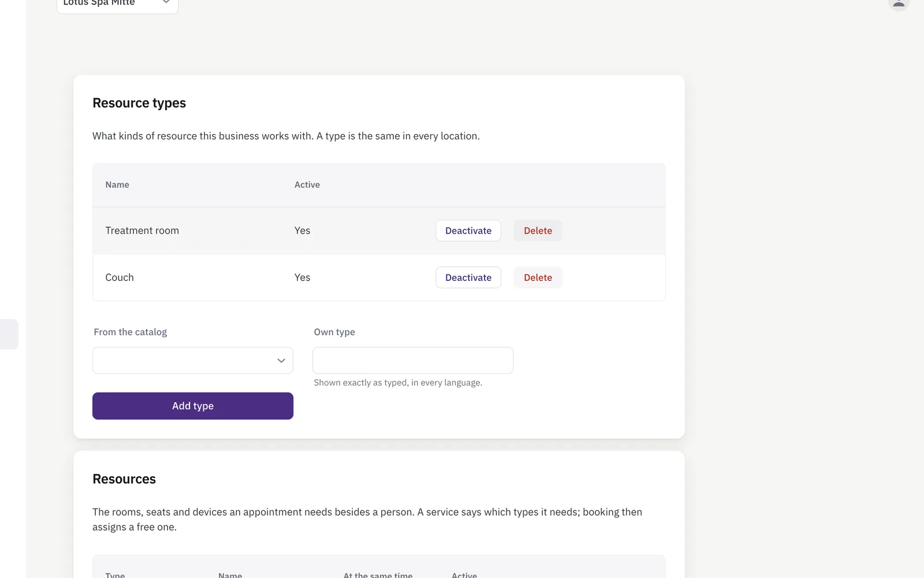Open the collapsed side tab on left edge
The height and width of the screenshot is (578, 924).
pyautogui.click(x=9, y=334)
